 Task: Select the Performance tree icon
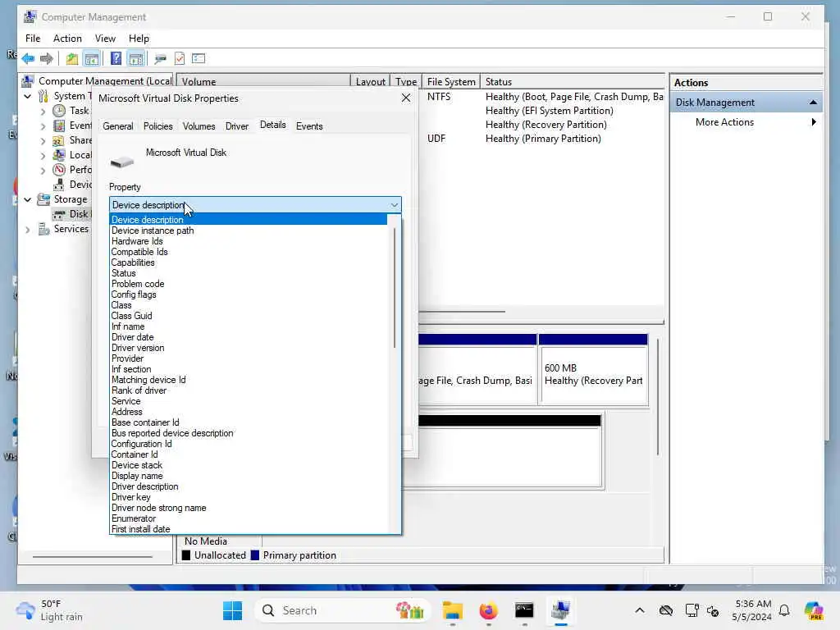(59, 170)
